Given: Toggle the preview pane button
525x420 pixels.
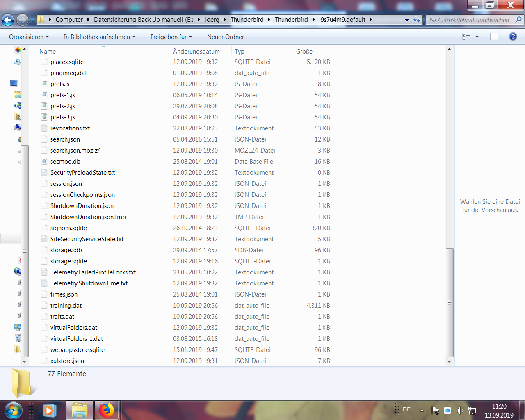Looking at the screenshot, I should click(x=494, y=37).
